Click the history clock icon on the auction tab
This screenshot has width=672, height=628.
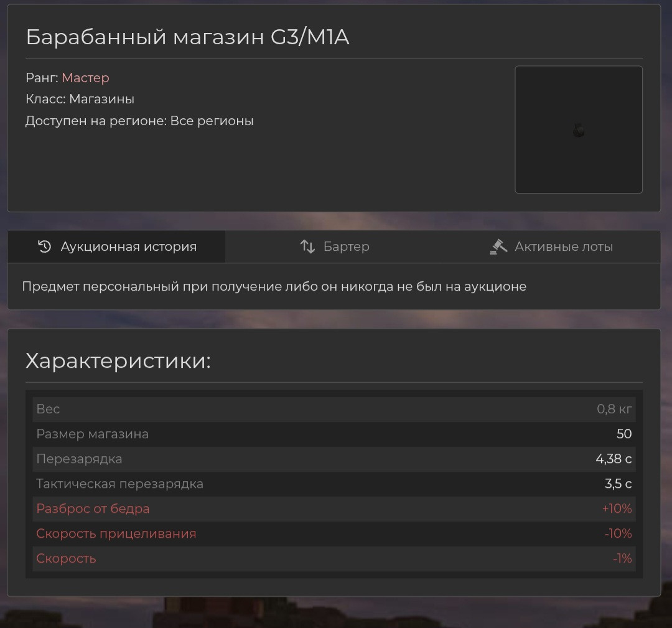[x=44, y=246]
